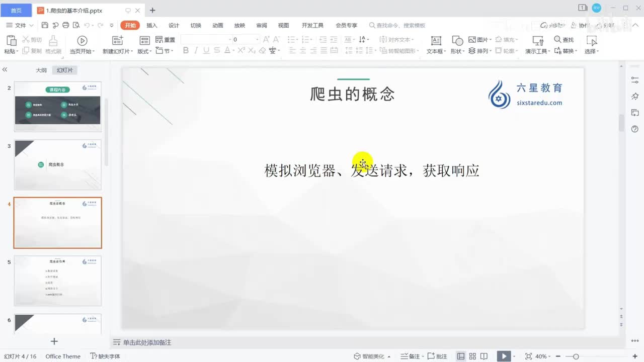This screenshot has width=644, height=362.
Task: Open a new document tab with plus
Action: [x=152, y=10]
